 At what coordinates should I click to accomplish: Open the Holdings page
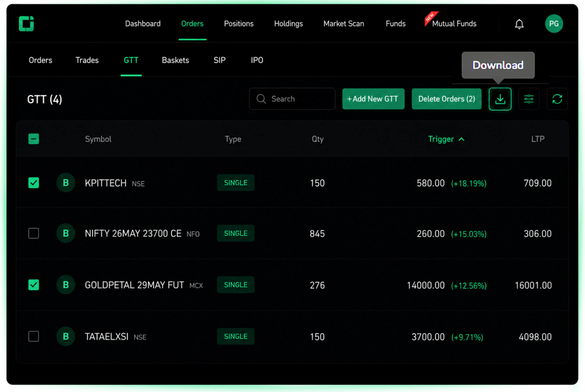coord(288,24)
